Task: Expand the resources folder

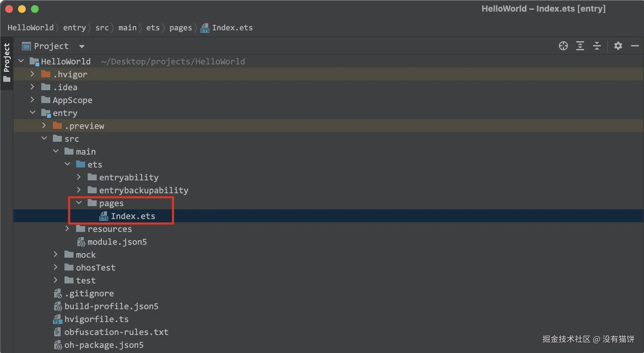Action: tap(67, 229)
